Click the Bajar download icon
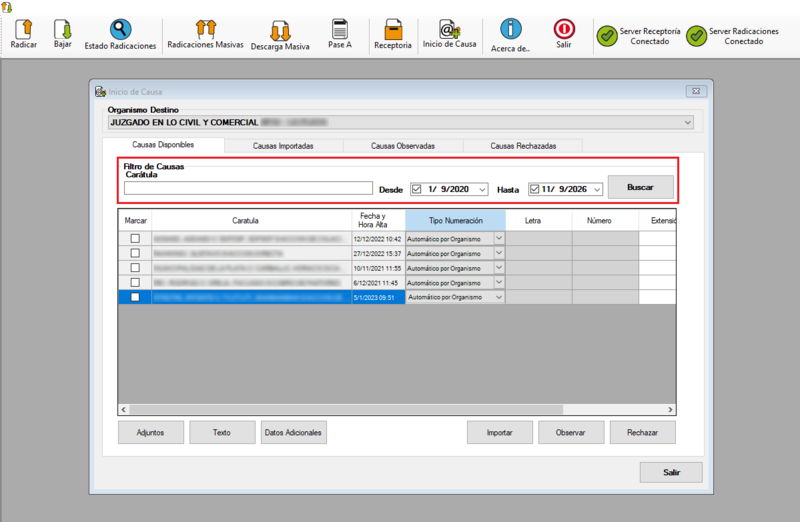Image resolution: width=800 pixels, height=522 pixels. [63, 29]
